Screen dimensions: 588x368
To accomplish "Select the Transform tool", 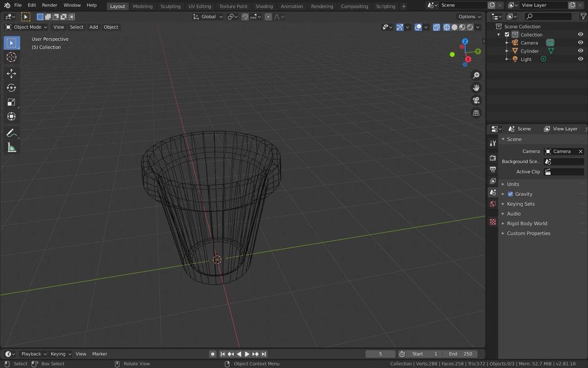I will pos(12,116).
